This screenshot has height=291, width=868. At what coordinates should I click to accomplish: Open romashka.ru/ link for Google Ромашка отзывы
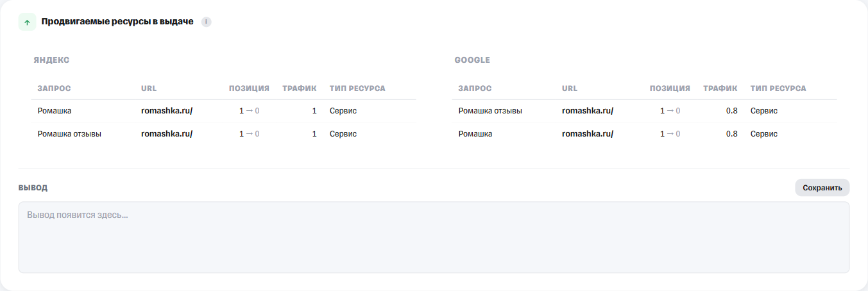click(588, 111)
